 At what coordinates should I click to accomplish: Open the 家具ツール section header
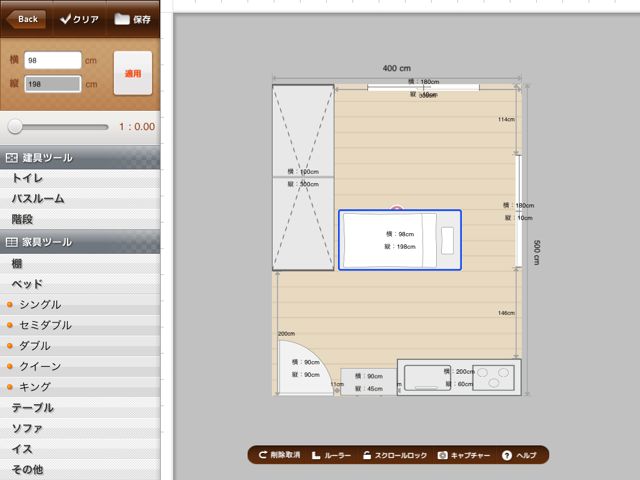pyautogui.click(x=80, y=242)
